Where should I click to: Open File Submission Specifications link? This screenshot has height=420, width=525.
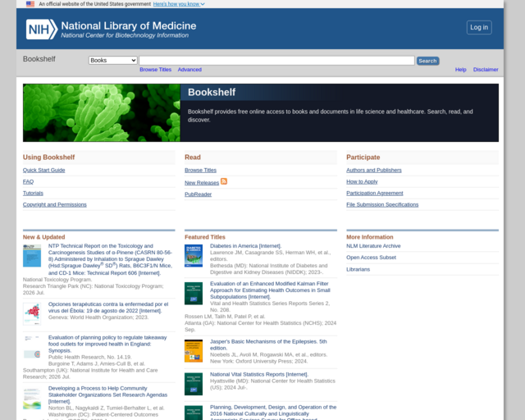point(382,204)
